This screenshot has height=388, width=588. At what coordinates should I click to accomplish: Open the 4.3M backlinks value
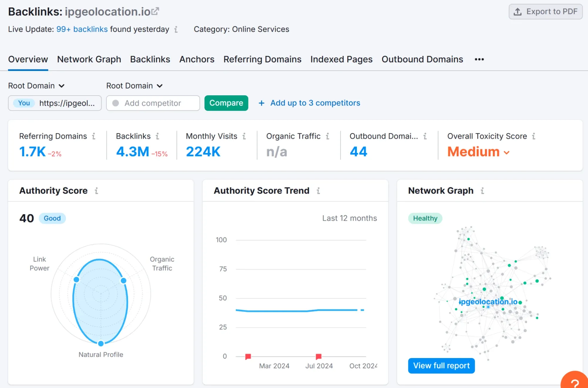click(133, 152)
